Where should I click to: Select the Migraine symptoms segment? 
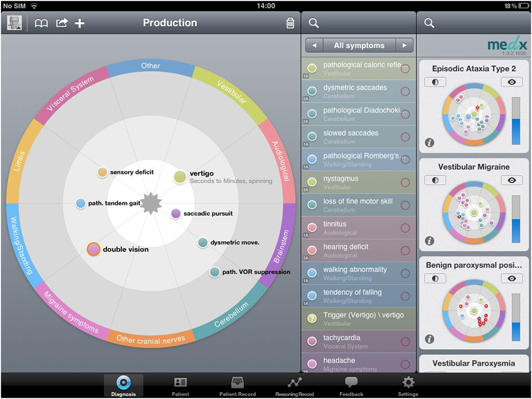tap(71, 313)
